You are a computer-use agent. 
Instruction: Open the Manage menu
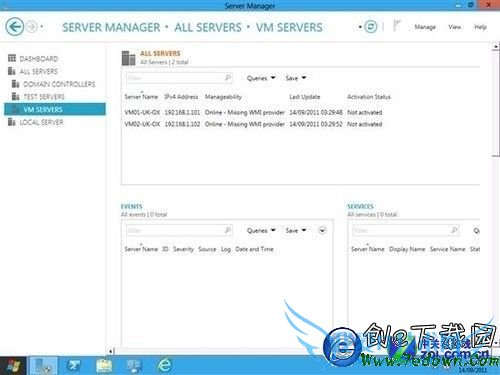point(425,27)
